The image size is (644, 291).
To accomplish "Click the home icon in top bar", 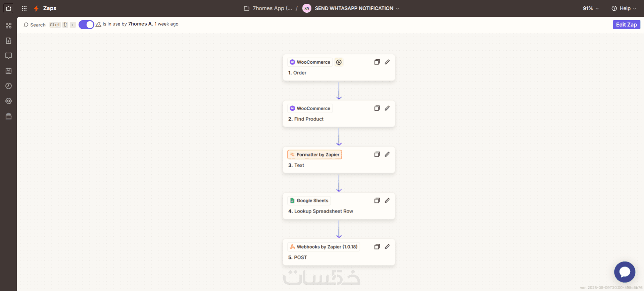I will pos(8,8).
